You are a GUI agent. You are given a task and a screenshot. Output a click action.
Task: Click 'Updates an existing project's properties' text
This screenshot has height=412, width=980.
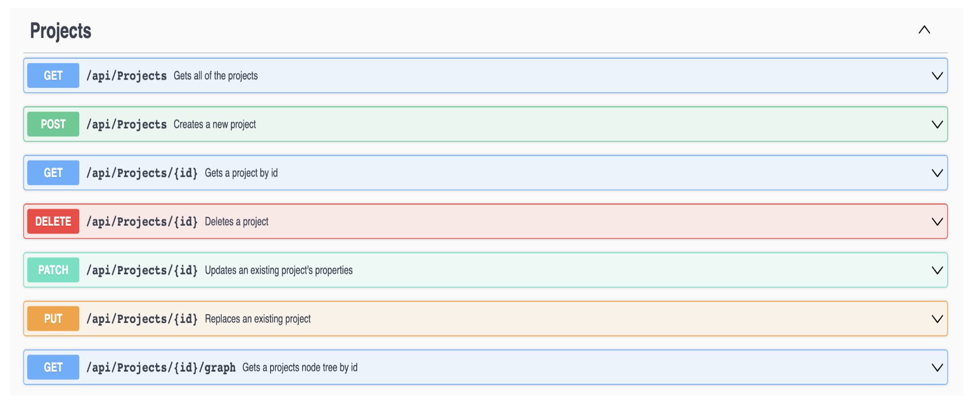(279, 270)
